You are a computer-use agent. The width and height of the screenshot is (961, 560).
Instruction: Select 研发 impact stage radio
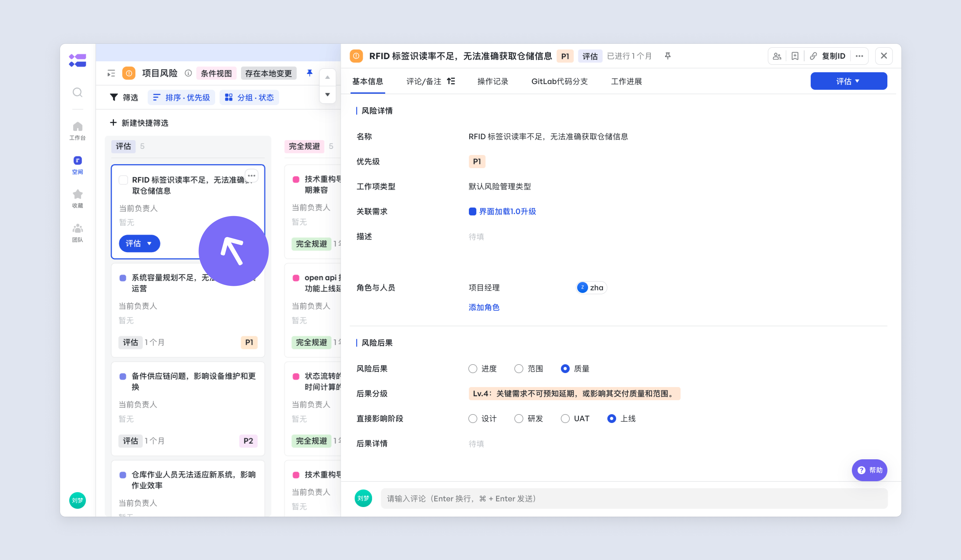(519, 418)
